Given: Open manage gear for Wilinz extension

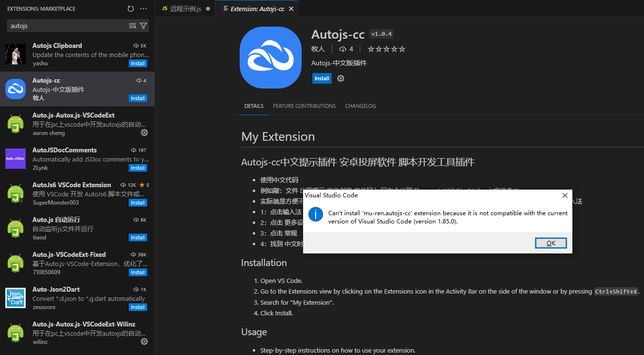Looking at the screenshot, I should point(144,341).
